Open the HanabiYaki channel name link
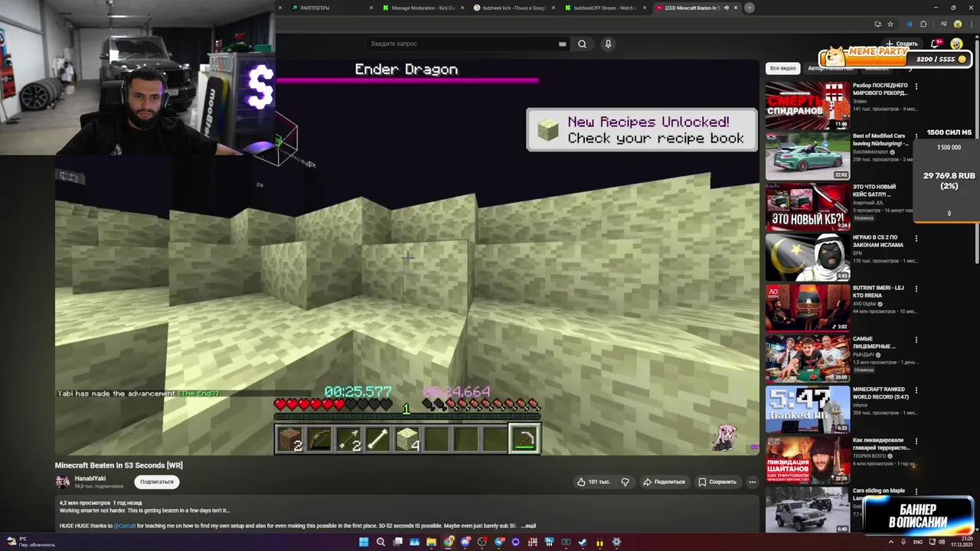 pyautogui.click(x=90, y=478)
